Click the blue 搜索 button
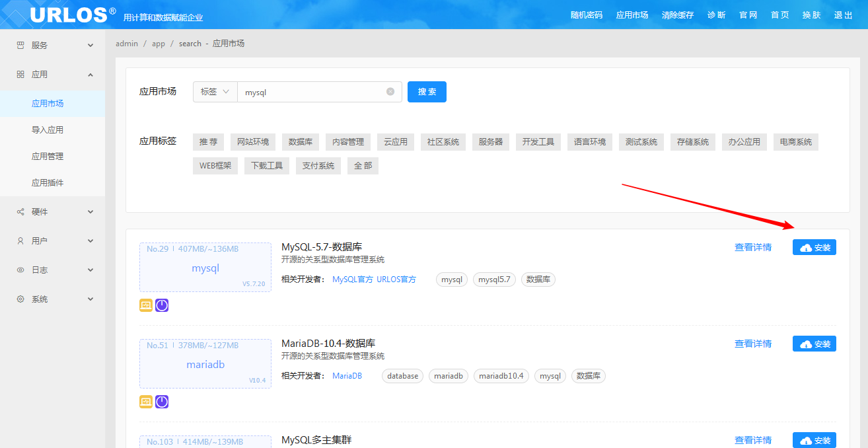Screen dimensions: 868x448 [x=427, y=92]
